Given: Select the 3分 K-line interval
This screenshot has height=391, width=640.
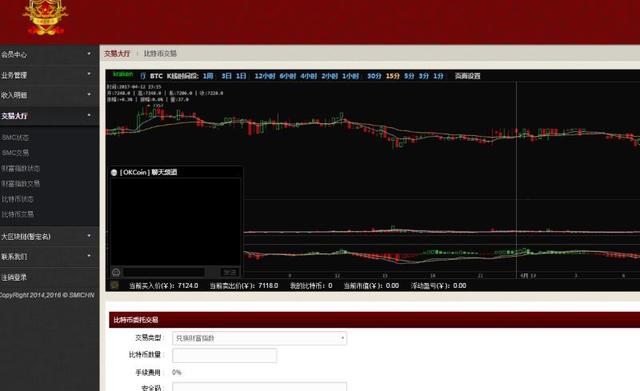Looking at the screenshot, I should (x=424, y=76).
